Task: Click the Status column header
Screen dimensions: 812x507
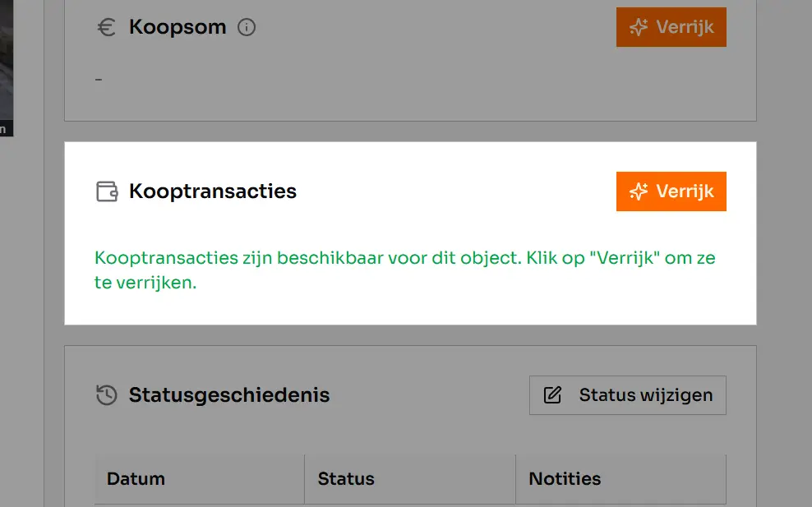Action: 345,479
